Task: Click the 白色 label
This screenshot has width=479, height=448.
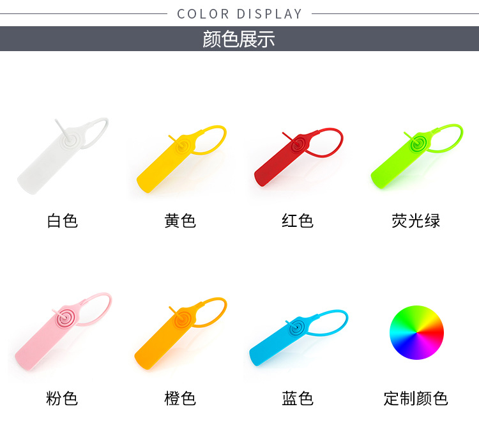Action: tap(63, 221)
